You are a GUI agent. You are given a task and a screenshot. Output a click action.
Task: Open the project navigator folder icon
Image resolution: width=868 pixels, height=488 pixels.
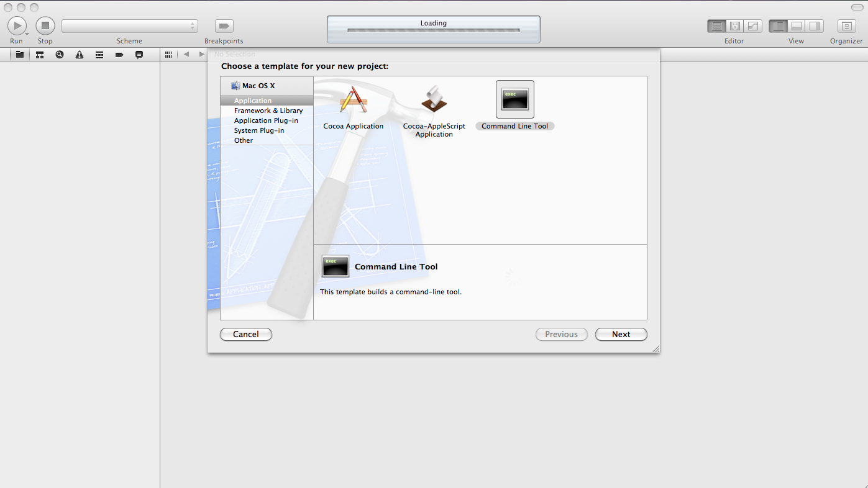[20, 55]
